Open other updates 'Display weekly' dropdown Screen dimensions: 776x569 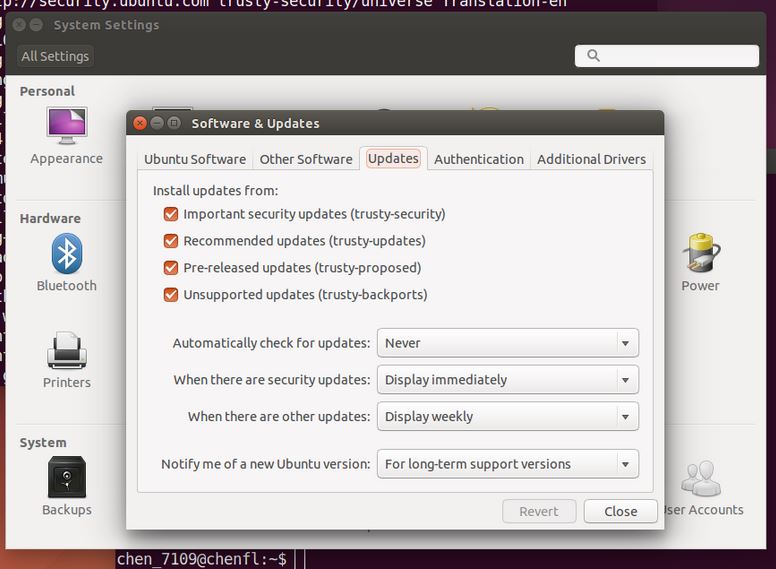[x=508, y=416]
